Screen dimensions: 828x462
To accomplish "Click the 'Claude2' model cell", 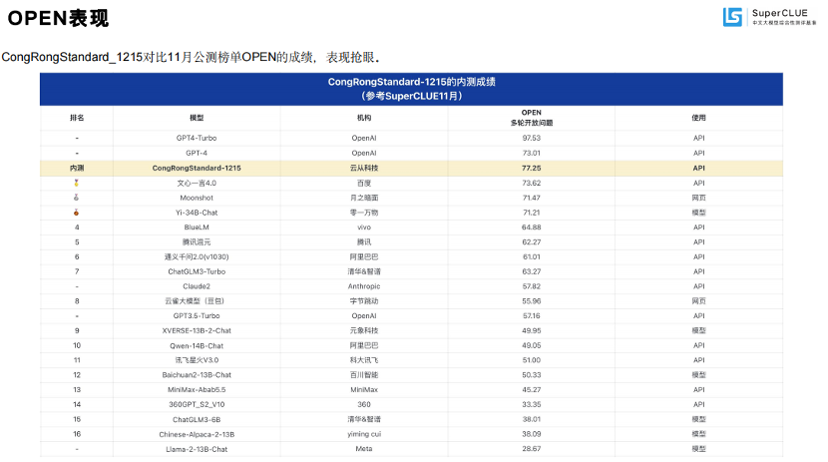I will (196, 286).
